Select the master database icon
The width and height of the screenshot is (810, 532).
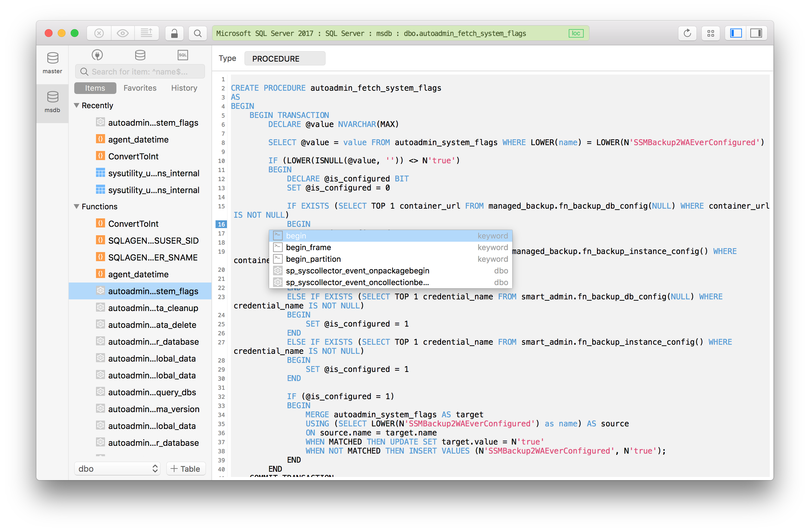(x=53, y=58)
